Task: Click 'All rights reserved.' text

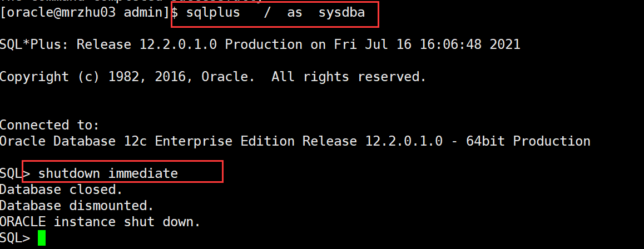Action: tap(349, 77)
